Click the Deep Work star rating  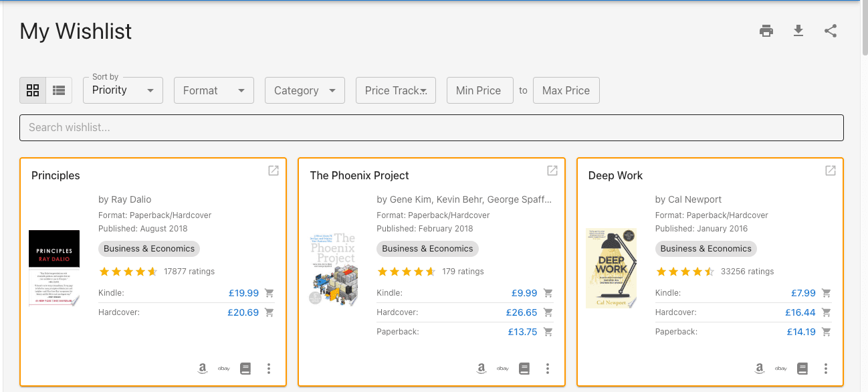tap(685, 272)
